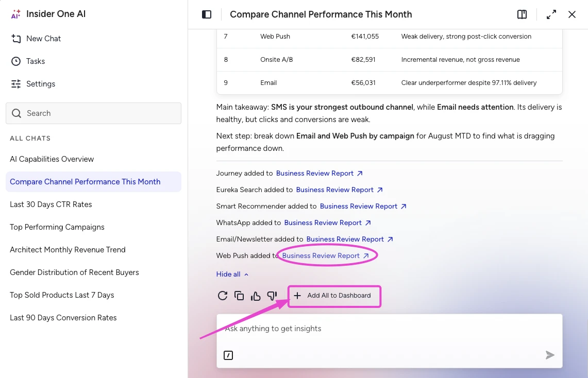This screenshot has width=588, height=378.
Task: Expand chat to full screen
Action: pos(551,14)
